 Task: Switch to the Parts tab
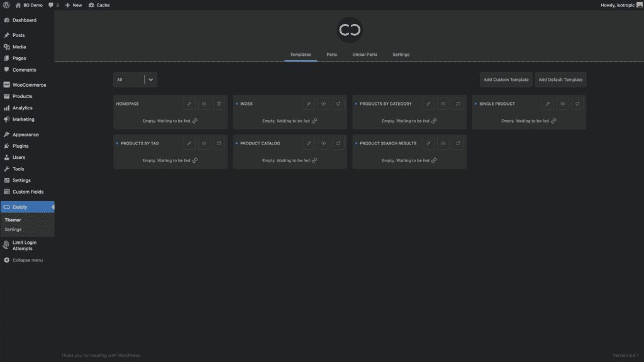(331, 55)
